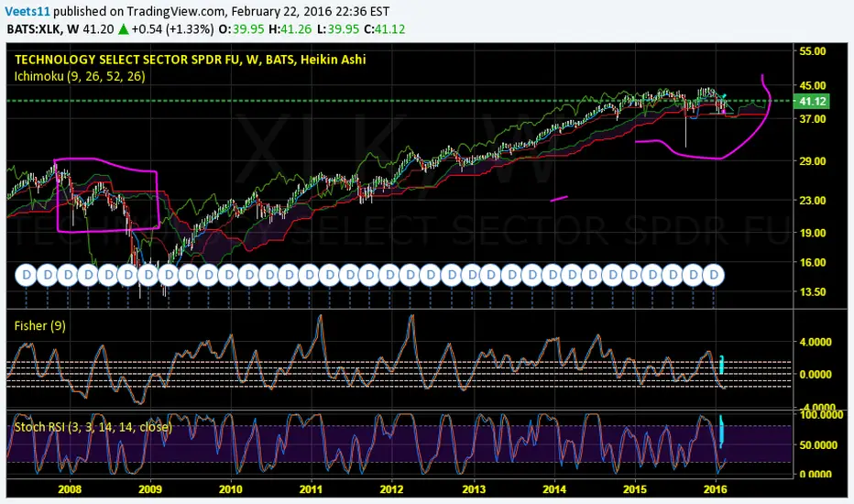Click the Stoch RSI 100.0000 axis label
This screenshot has height=504, width=854.
coord(821,414)
